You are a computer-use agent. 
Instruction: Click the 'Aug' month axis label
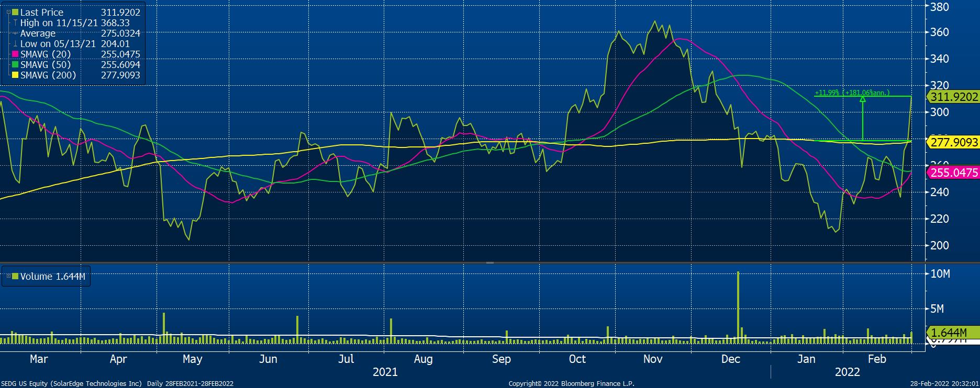tap(423, 359)
